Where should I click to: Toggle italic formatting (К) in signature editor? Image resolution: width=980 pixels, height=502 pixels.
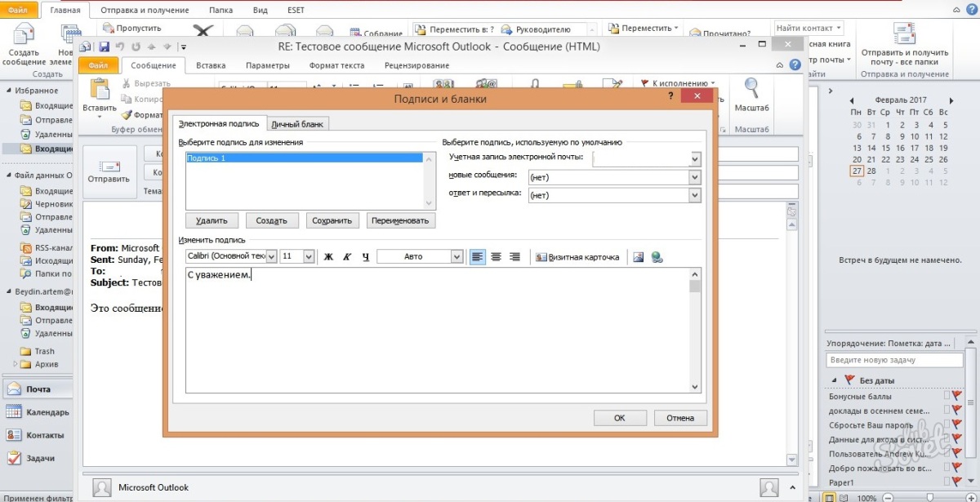pos(346,256)
